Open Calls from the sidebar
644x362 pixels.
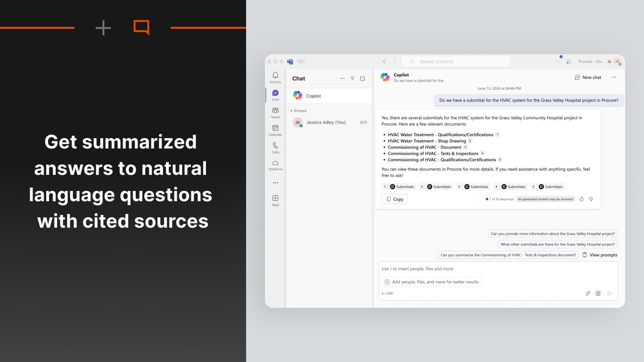pyautogui.click(x=275, y=148)
